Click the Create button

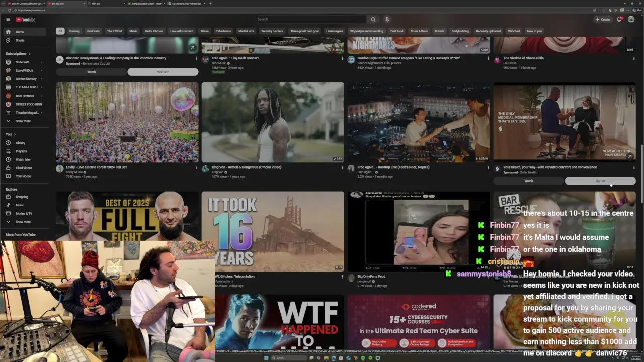[x=602, y=19]
